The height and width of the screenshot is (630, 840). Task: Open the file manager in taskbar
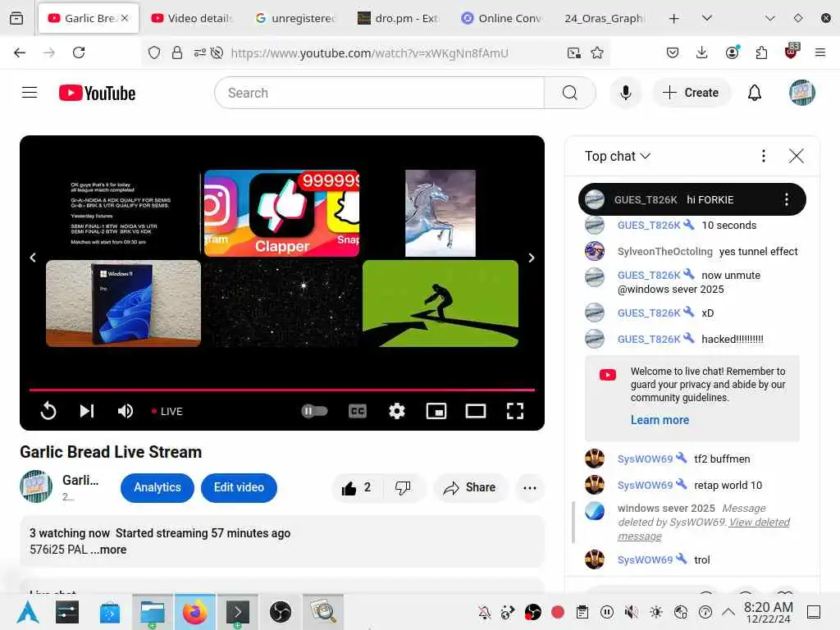pyautogui.click(x=152, y=612)
